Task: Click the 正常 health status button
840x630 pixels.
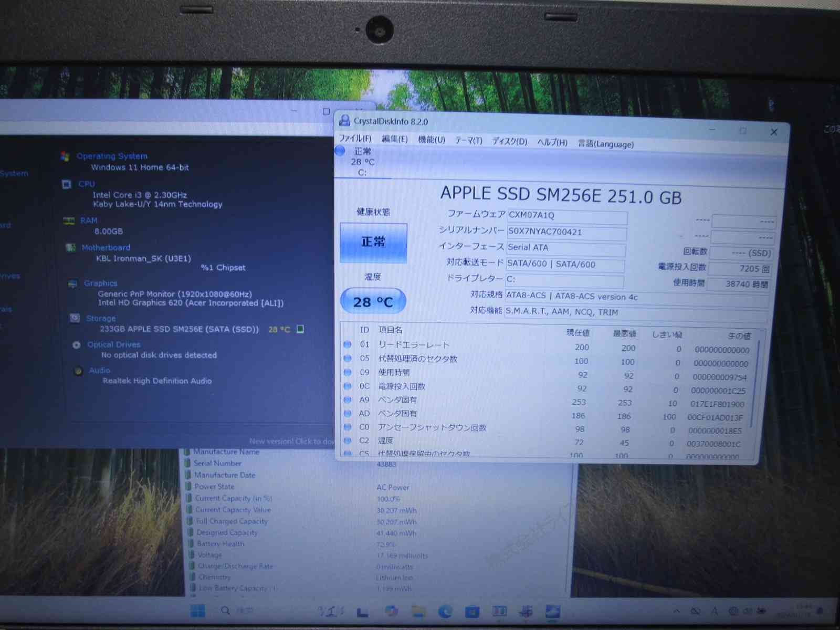Action: pyautogui.click(x=373, y=242)
